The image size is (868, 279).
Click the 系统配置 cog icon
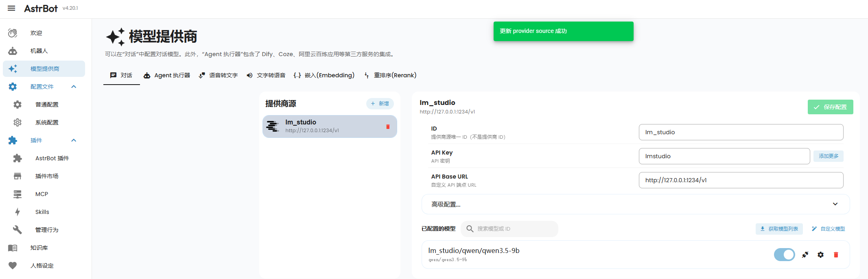(x=17, y=122)
